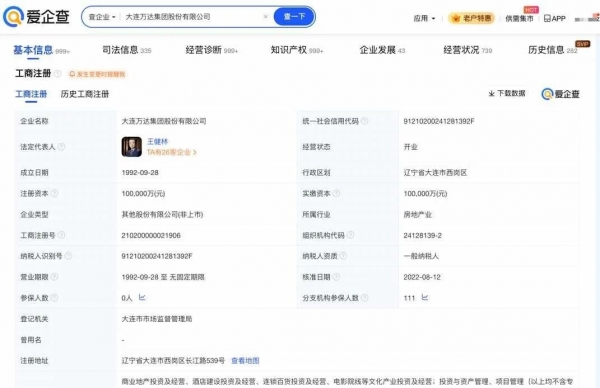This screenshot has width=600, height=388.
Task: Click the 企业类型 value 其他股份有限公司(非上市)
Action: click(162, 214)
